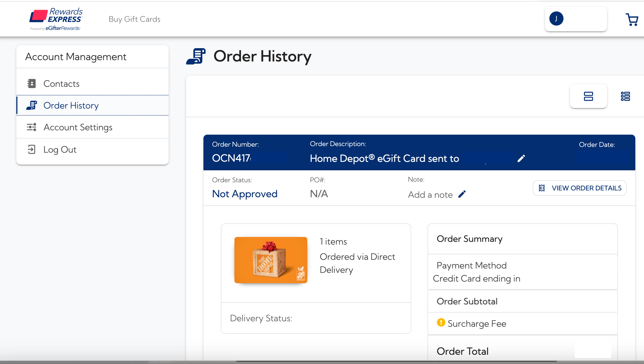Click the Surcharge Fee warning icon
644x364 pixels.
(441, 323)
